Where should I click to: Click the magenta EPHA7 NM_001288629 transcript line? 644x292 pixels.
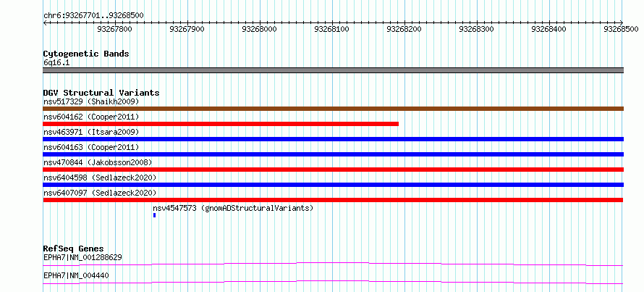[x=333, y=264]
